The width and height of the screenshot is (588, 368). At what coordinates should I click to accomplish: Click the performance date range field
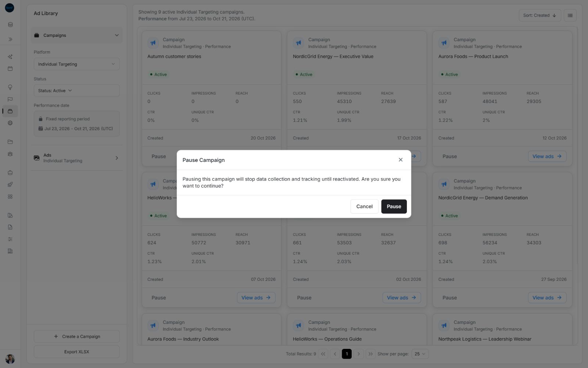77,124
